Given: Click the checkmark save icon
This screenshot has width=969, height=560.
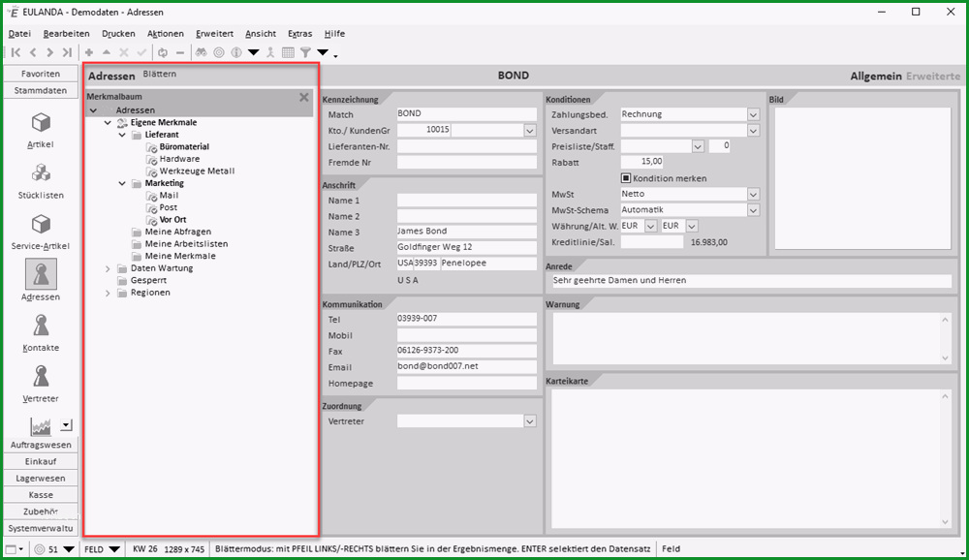Looking at the screenshot, I should 141,52.
